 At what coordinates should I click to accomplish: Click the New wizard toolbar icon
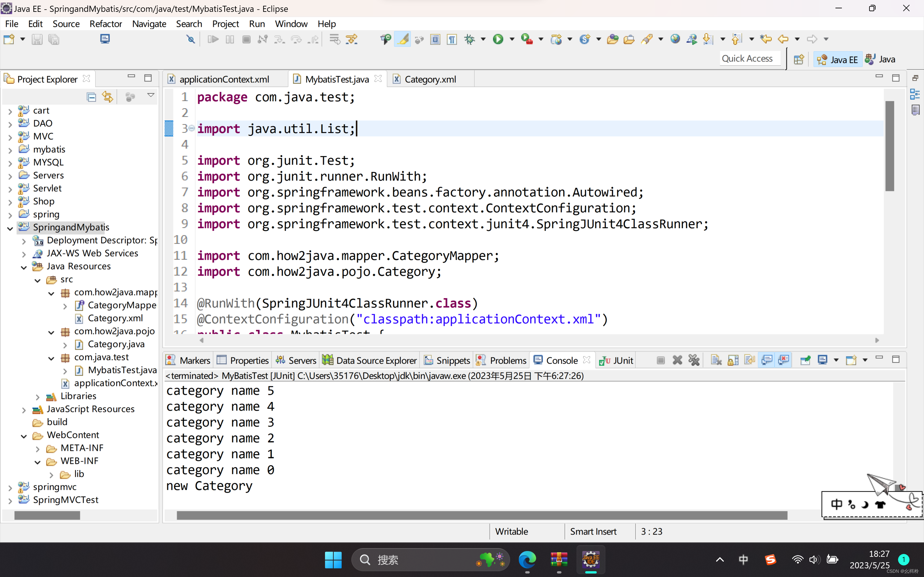(9, 39)
